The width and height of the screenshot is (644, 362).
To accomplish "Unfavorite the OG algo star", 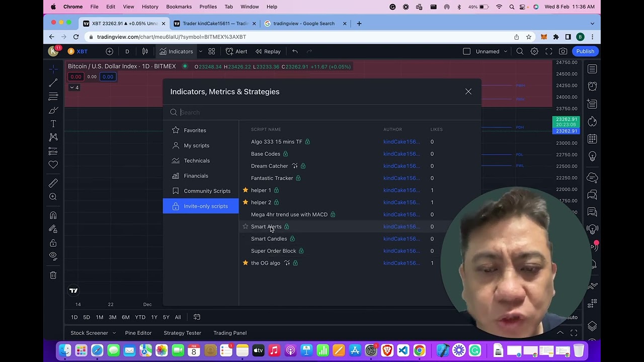I will pos(246,263).
